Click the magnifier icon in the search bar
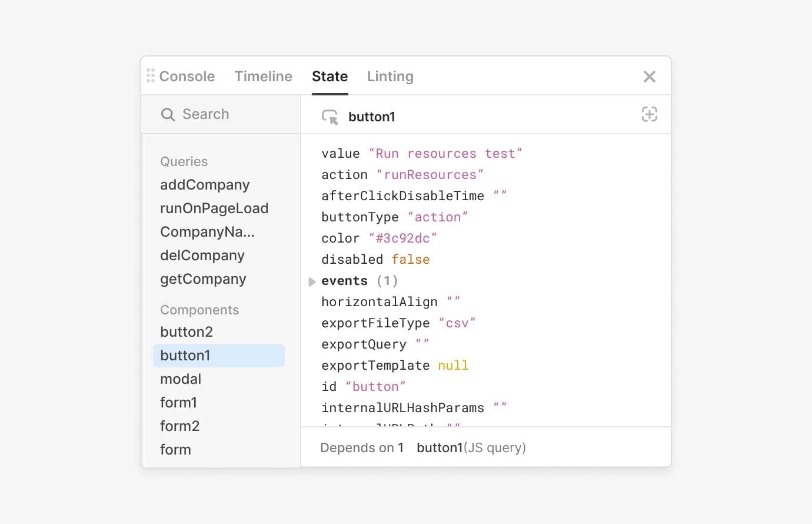 click(168, 114)
